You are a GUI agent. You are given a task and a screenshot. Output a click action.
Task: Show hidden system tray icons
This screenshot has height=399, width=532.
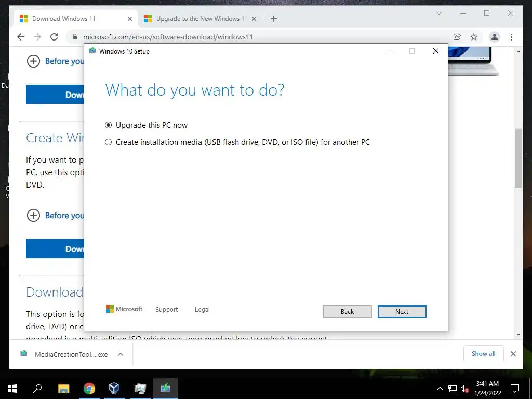tap(440, 389)
